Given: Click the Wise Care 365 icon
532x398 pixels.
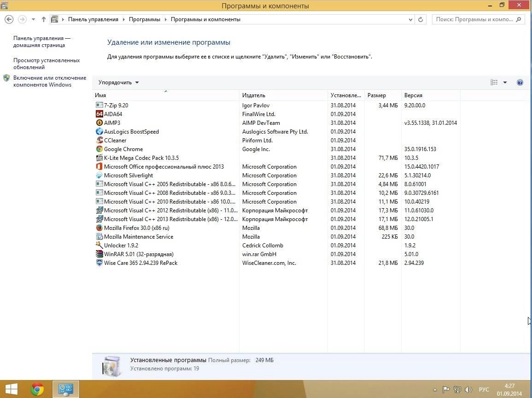Looking at the screenshot, I should [99, 263].
